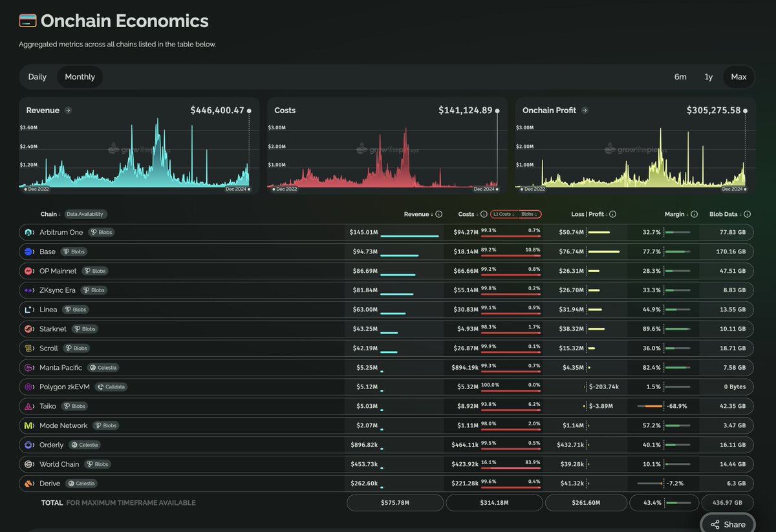Sort table by Chain column
The height and width of the screenshot is (532, 776).
(50, 214)
